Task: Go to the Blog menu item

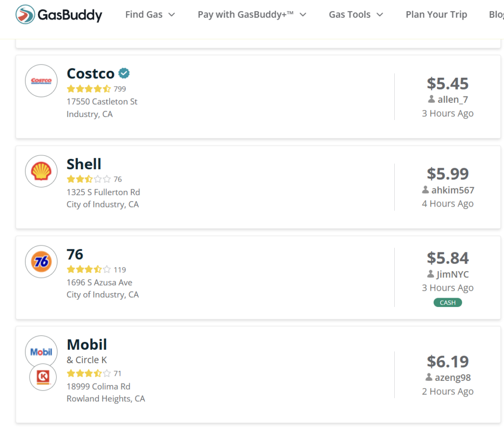Action: coord(496,15)
